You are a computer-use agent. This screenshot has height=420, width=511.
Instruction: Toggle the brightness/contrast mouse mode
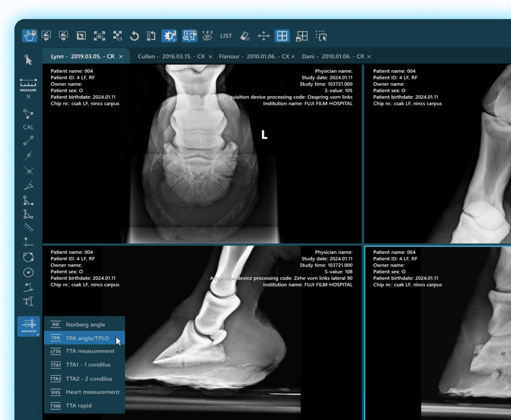coord(169,36)
